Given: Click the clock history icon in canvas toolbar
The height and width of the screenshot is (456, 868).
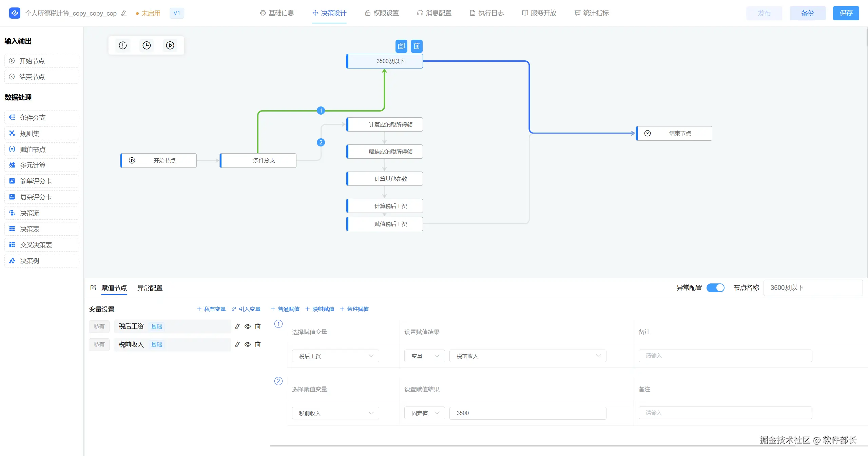Looking at the screenshot, I should click(147, 45).
